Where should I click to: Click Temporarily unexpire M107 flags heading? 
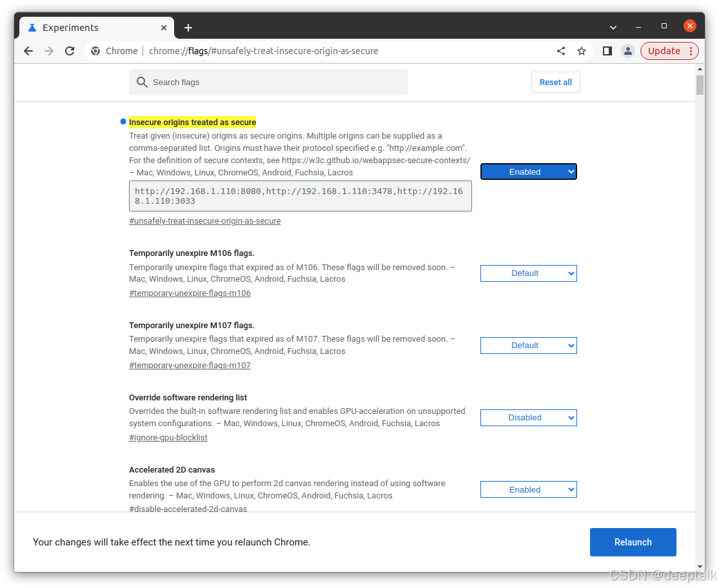pos(192,326)
